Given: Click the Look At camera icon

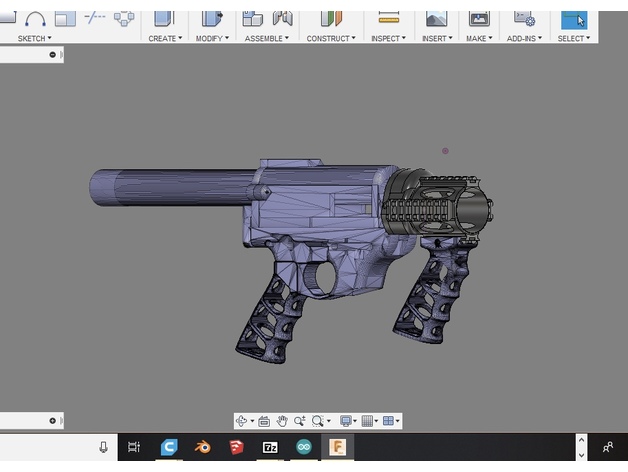Looking at the screenshot, I should tap(264, 421).
